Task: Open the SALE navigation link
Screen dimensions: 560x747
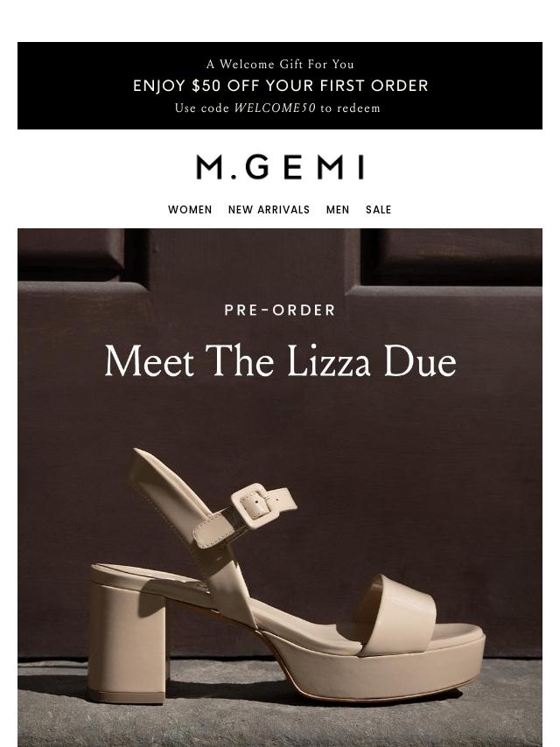Action: [x=378, y=210]
